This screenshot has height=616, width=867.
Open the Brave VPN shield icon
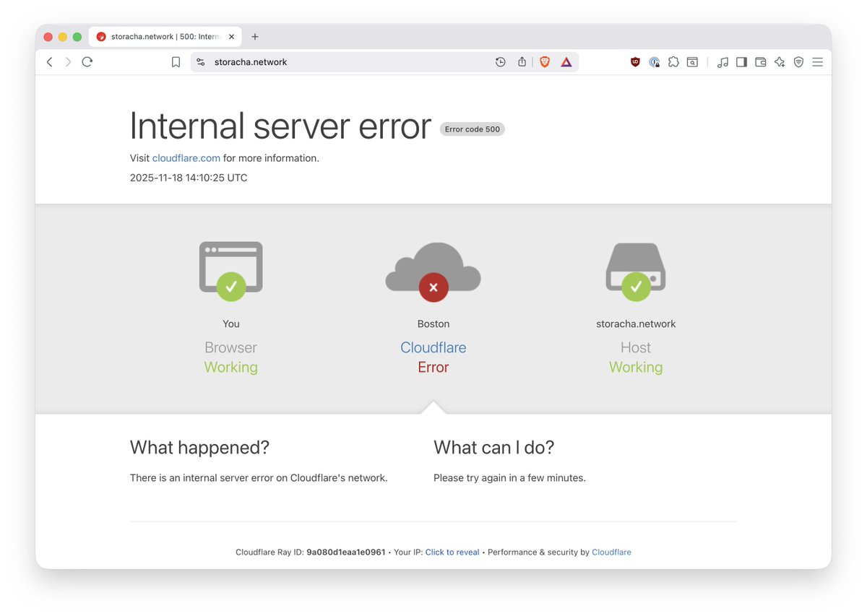tap(798, 62)
